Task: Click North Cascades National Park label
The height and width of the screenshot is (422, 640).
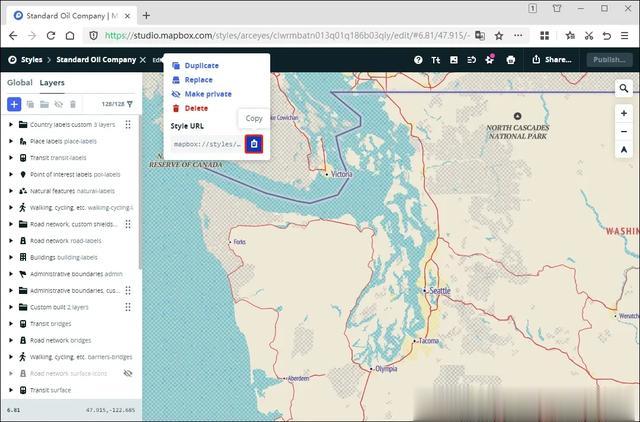Action: tap(518, 132)
